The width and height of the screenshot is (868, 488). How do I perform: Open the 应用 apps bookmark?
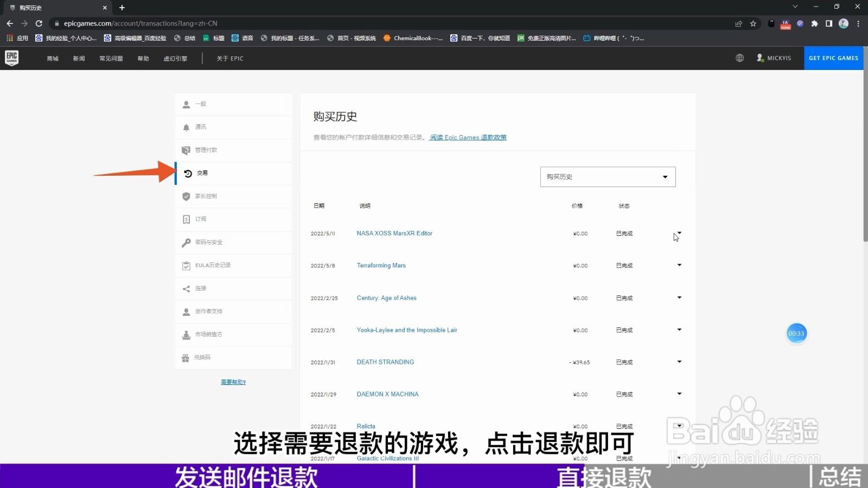coord(17,38)
